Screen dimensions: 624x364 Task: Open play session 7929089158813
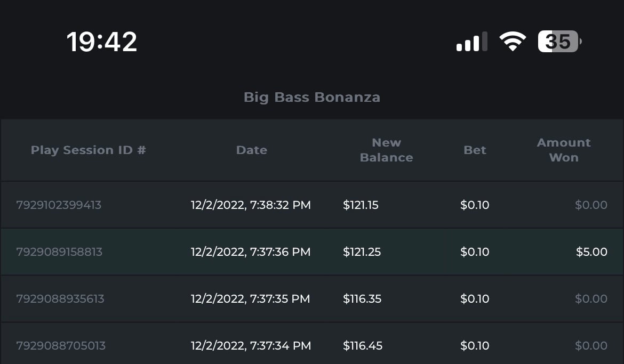59,252
